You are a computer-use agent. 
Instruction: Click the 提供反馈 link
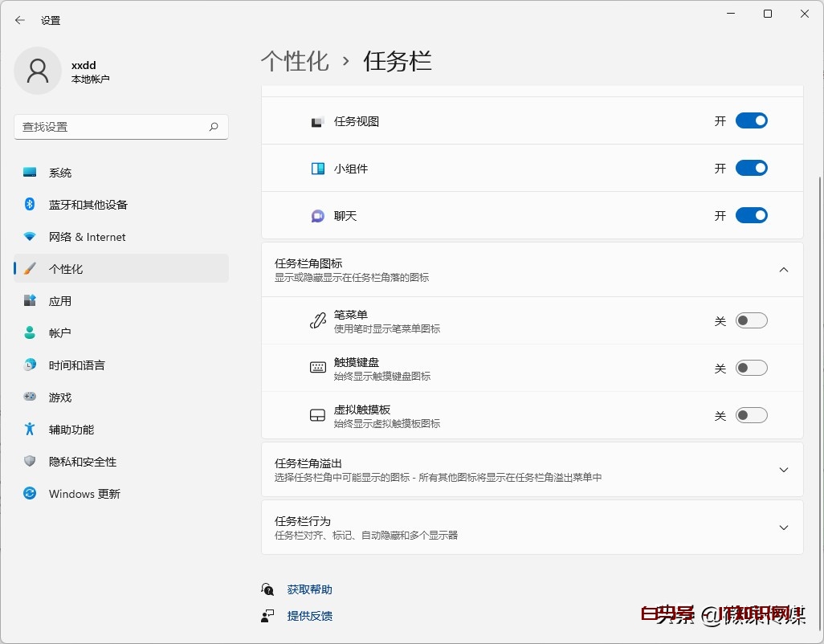click(x=311, y=616)
